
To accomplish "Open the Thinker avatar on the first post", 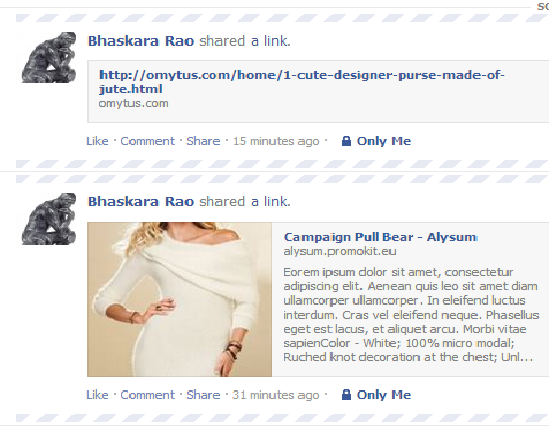I will (49, 57).
